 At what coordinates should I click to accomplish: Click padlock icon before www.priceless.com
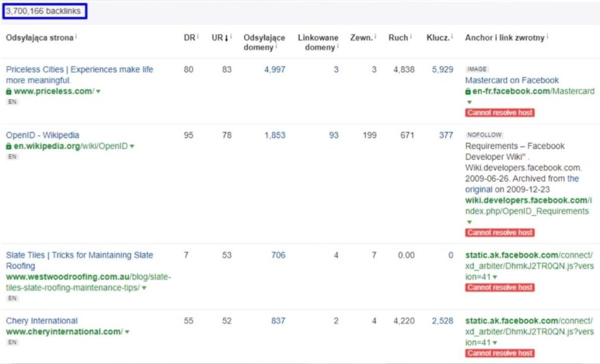pos(9,92)
